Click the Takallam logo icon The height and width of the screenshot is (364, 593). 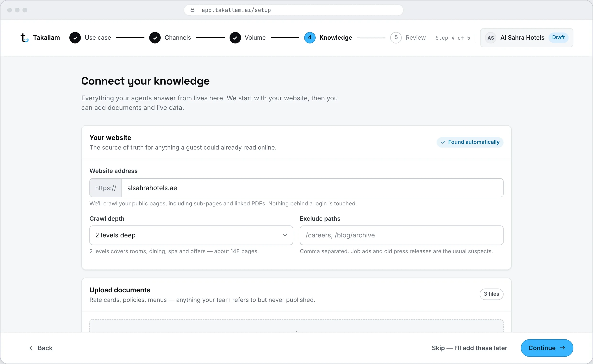[24, 38]
